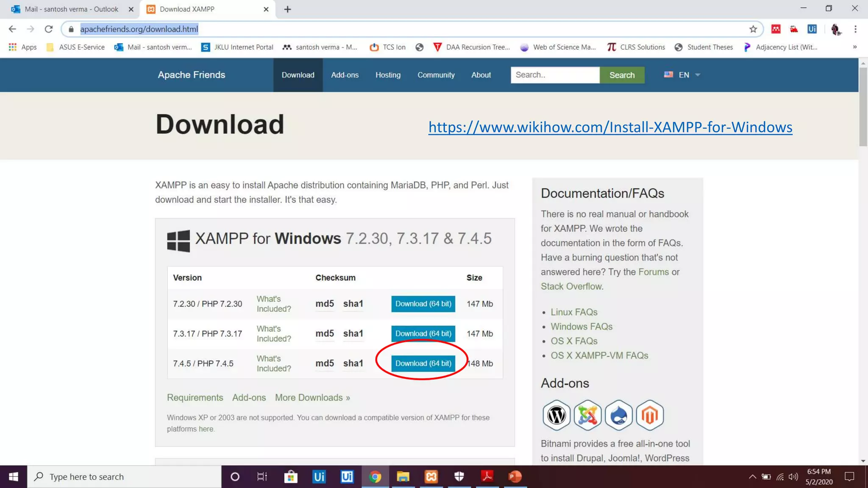Close the Download XAMPP tab

(x=266, y=9)
